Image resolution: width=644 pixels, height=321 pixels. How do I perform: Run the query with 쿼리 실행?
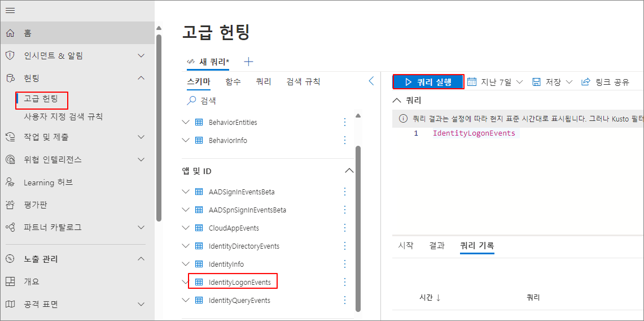coord(428,82)
